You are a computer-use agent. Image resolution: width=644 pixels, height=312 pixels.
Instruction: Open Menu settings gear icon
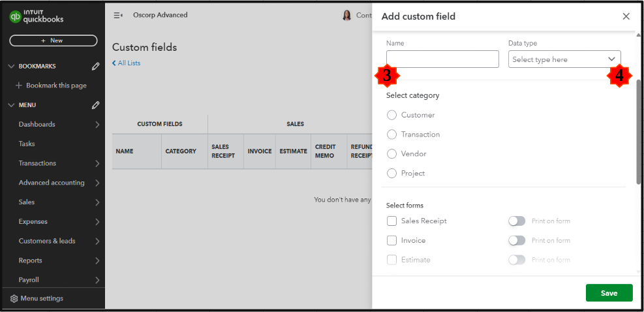point(14,298)
